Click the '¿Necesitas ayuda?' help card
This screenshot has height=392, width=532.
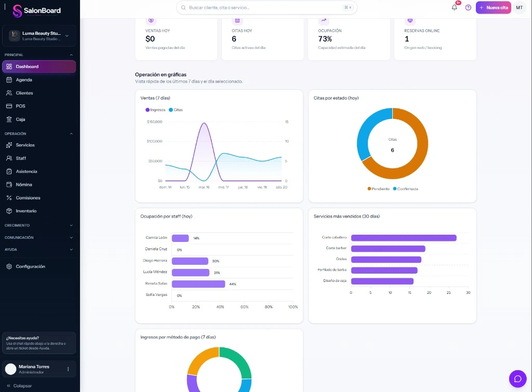tap(39, 343)
